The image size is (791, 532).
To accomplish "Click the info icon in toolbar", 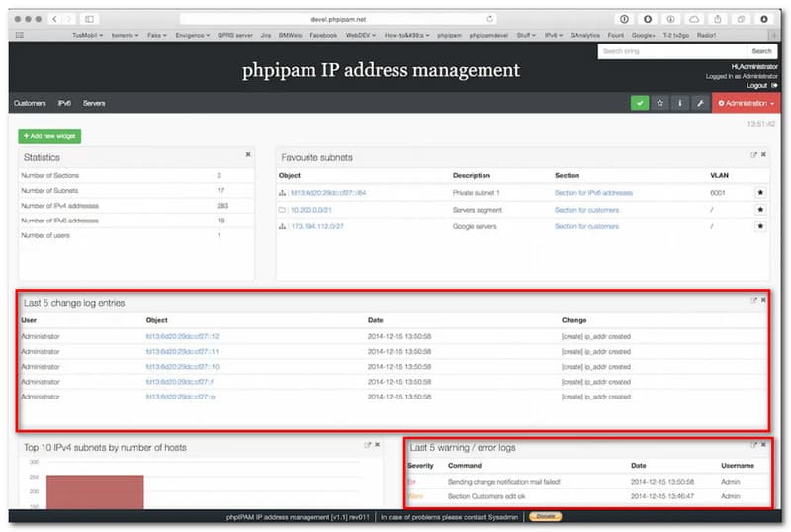I will [x=679, y=103].
